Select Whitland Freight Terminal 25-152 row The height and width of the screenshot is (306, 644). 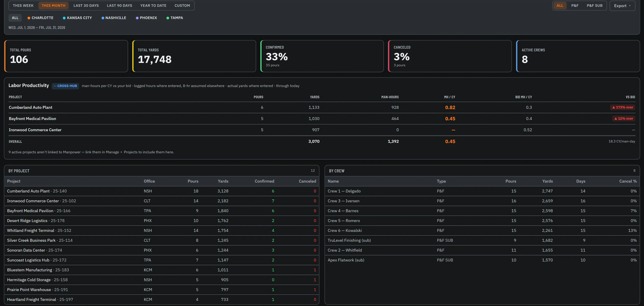[162, 231]
